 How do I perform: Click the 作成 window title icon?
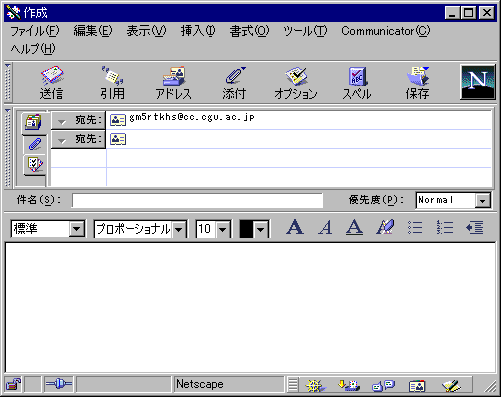pyautogui.click(x=14, y=13)
